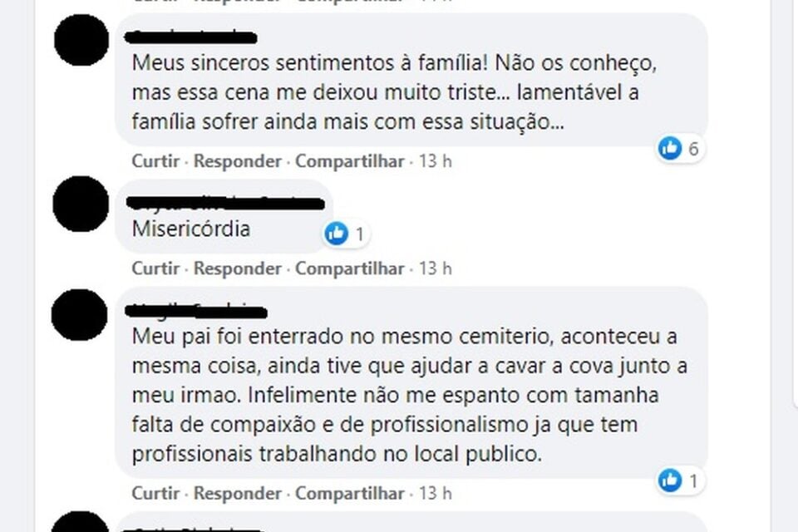Responder to the Misericórdia comment
The width and height of the screenshot is (798, 532).
237,268
